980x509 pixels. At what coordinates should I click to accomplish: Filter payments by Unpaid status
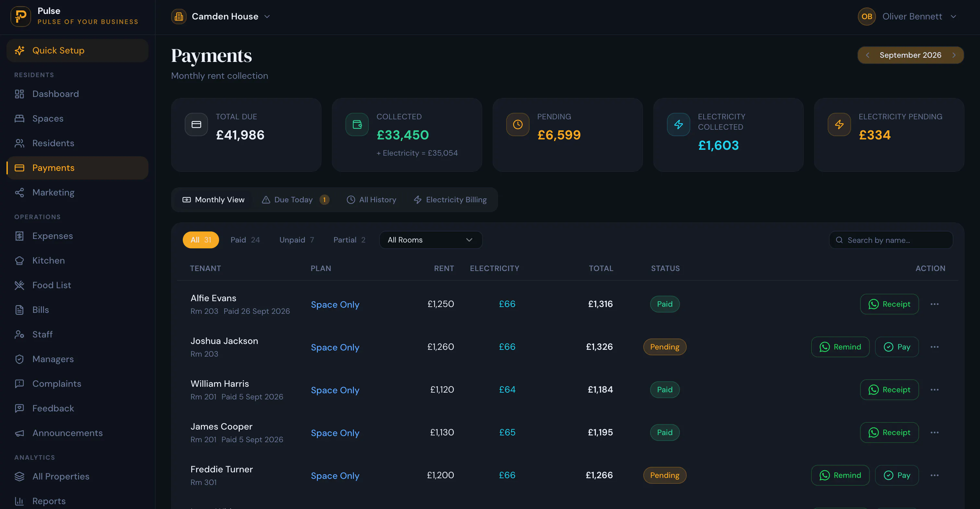pyautogui.click(x=297, y=240)
